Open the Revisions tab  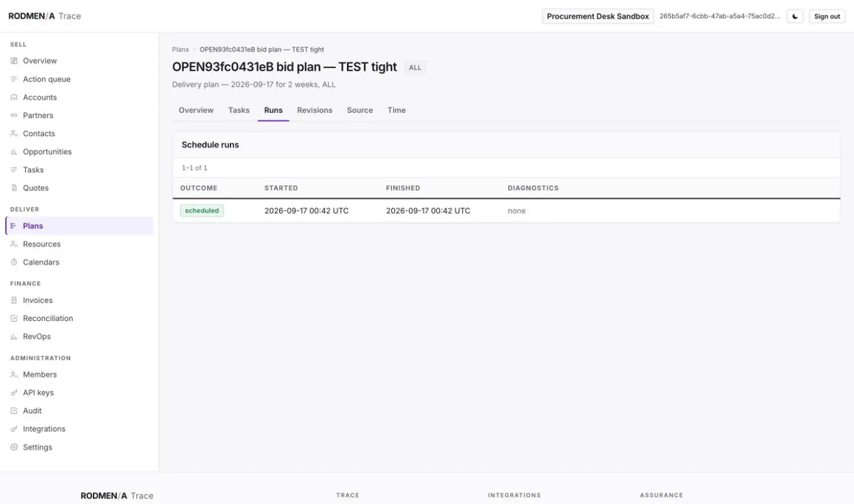[x=315, y=110]
